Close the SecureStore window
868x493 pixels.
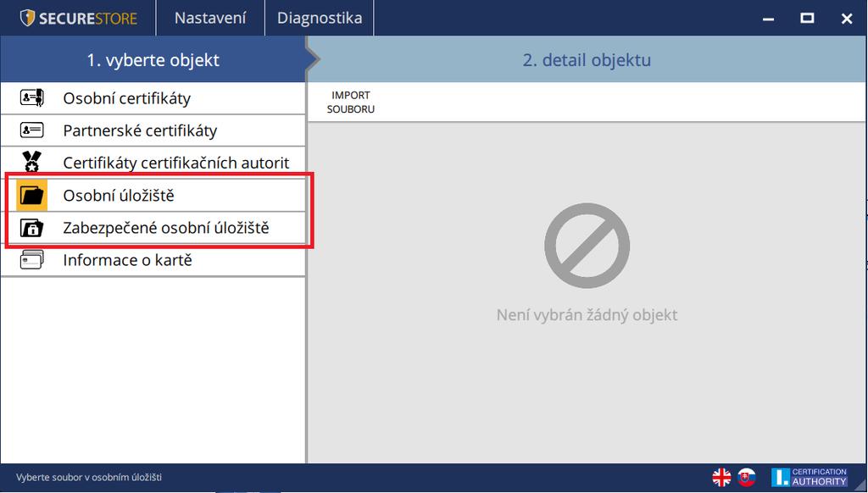pos(847,19)
